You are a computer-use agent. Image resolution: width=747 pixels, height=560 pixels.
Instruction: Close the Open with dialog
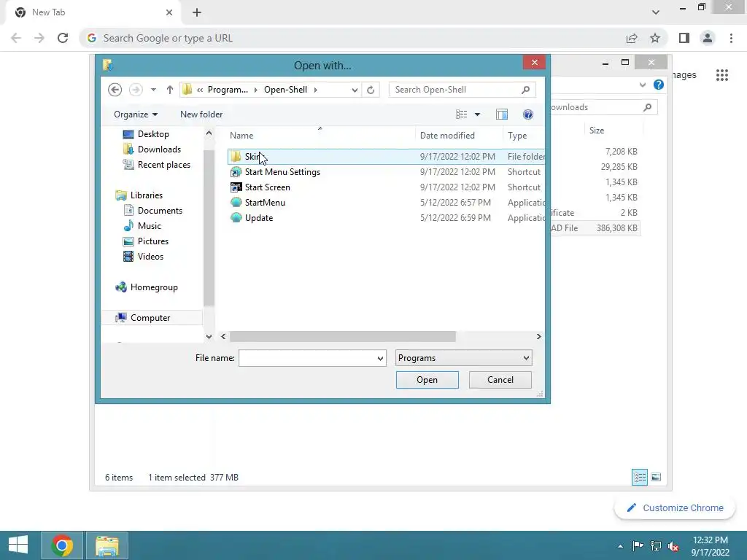(x=534, y=63)
